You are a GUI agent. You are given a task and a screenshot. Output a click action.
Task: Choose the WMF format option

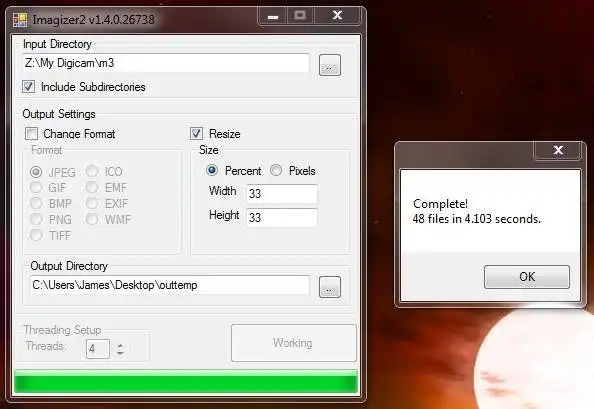pos(92,219)
